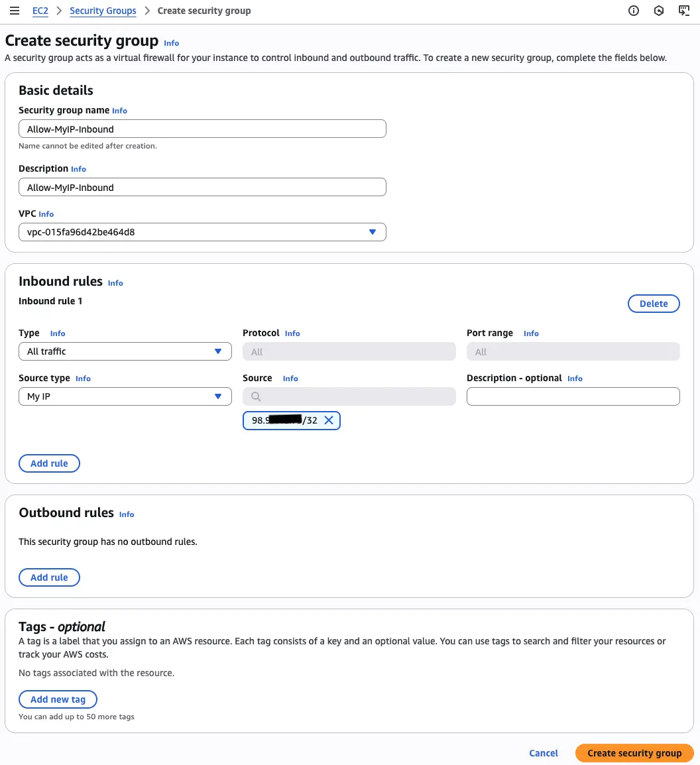Click Info link next to Security group name

click(x=119, y=111)
